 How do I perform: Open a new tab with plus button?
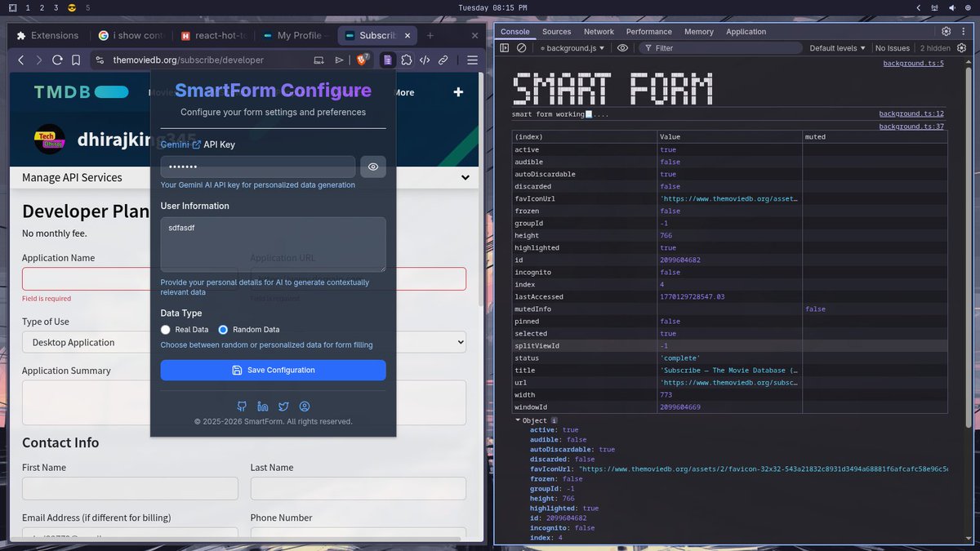point(430,35)
